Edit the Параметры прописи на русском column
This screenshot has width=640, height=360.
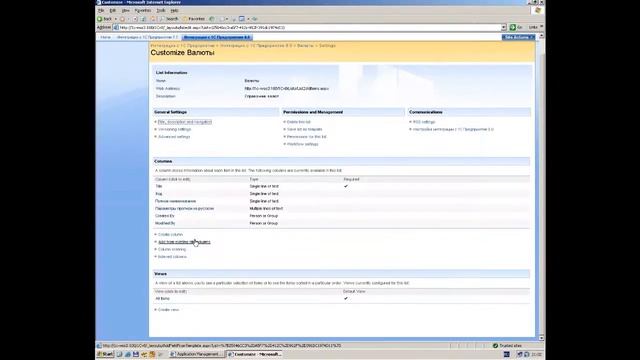184,209
